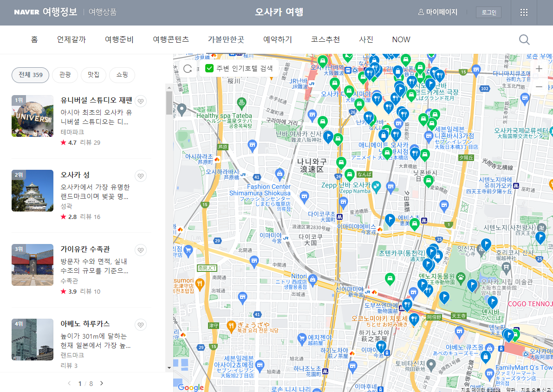Image resolution: width=553 pixels, height=392 pixels.
Task: Favorite 유니버설 스튜디오 재팬 with heart icon
Action: click(x=141, y=101)
